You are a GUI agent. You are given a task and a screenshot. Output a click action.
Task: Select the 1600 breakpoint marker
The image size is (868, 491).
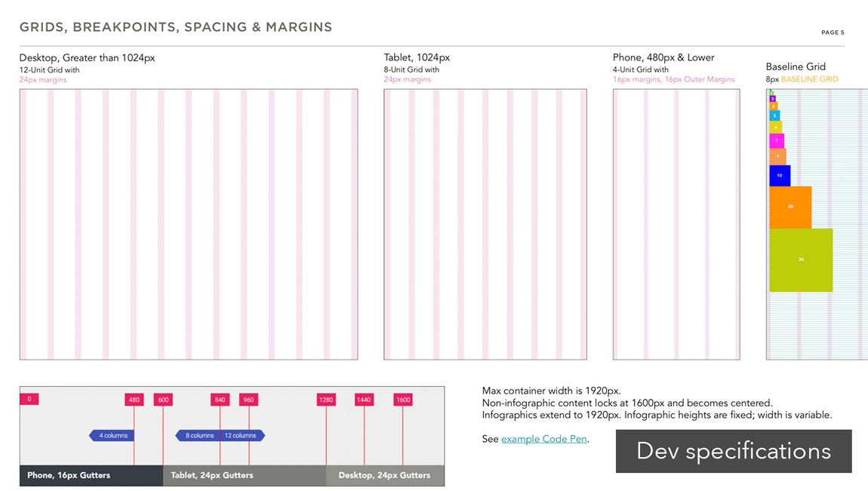403,400
